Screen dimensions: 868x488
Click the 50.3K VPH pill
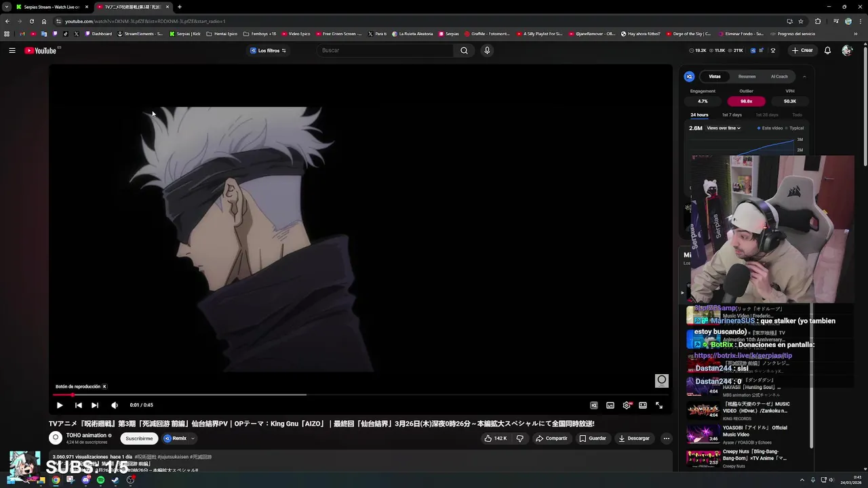(x=790, y=101)
